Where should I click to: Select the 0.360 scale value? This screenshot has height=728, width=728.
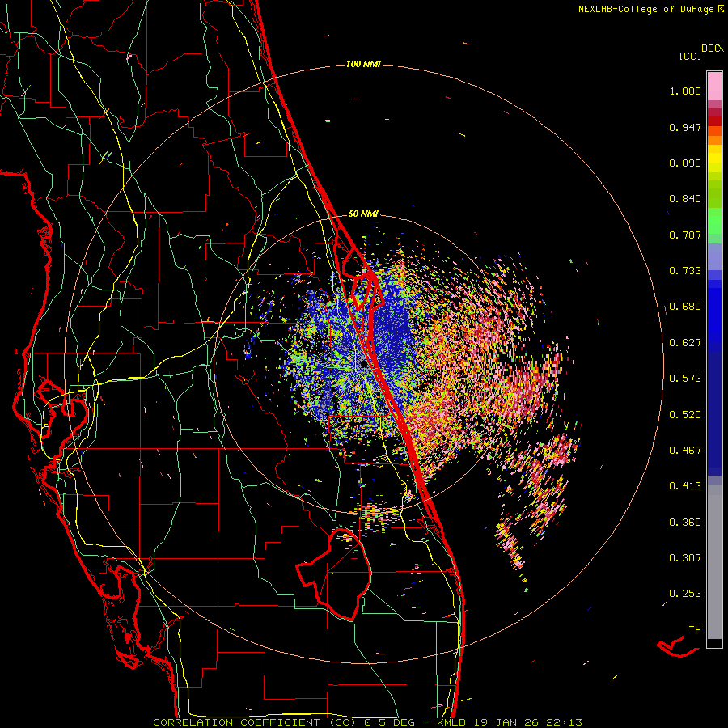pyautogui.click(x=685, y=523)
